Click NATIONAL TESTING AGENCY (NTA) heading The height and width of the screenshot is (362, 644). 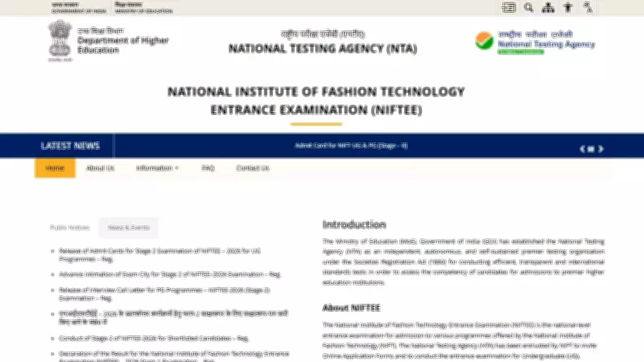(323, 48)
